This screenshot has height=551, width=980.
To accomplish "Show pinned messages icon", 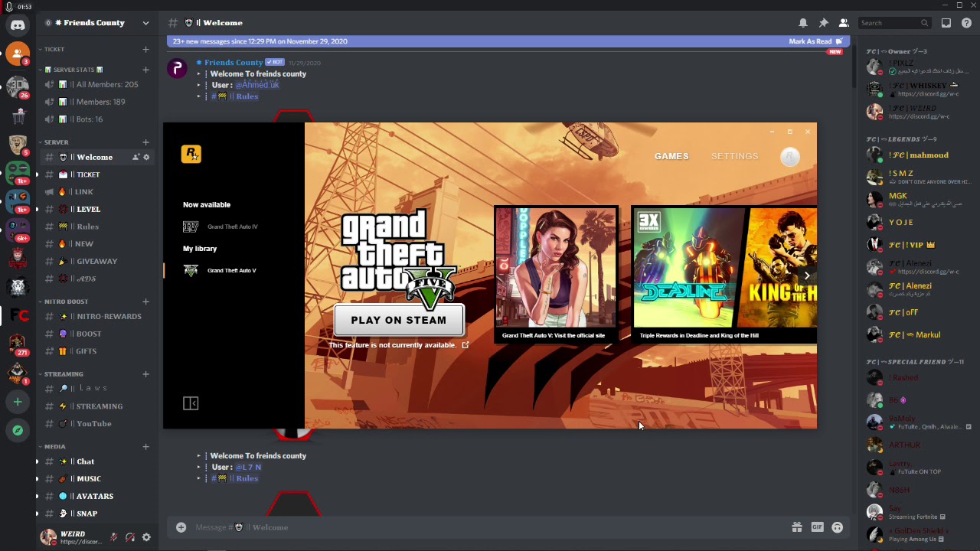I will click(823, 23).
